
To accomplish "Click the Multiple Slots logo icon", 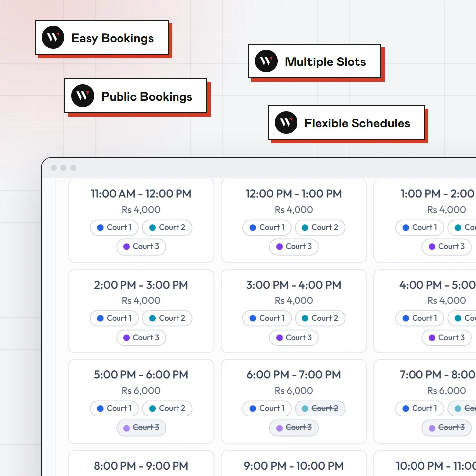I will [x=266, y=61].
